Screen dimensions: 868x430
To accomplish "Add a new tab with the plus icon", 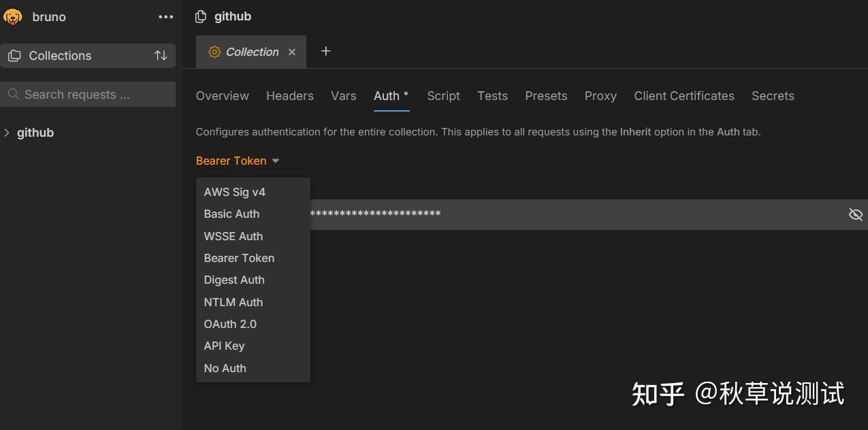I will point(325,51).
